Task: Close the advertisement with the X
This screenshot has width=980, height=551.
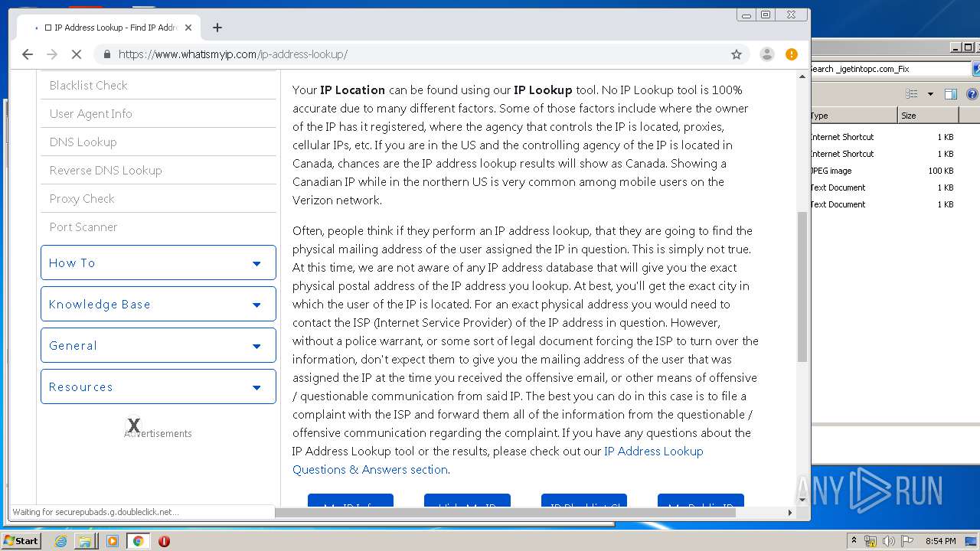Action: pyautogui.click(x=134, y=425)
